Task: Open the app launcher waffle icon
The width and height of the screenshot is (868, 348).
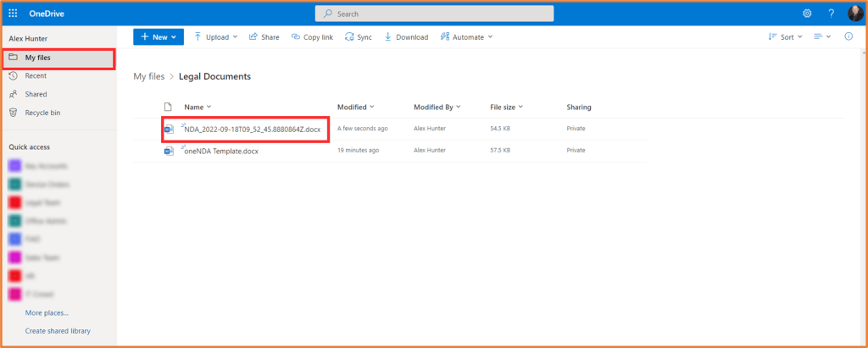Action: [14, 14]
